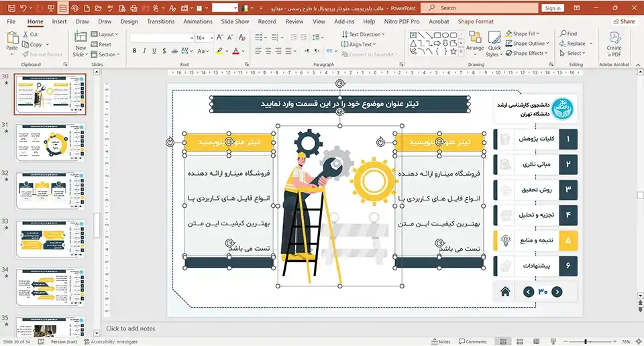
Task: Open the Shape Effects dropdown
Action: 527,54
